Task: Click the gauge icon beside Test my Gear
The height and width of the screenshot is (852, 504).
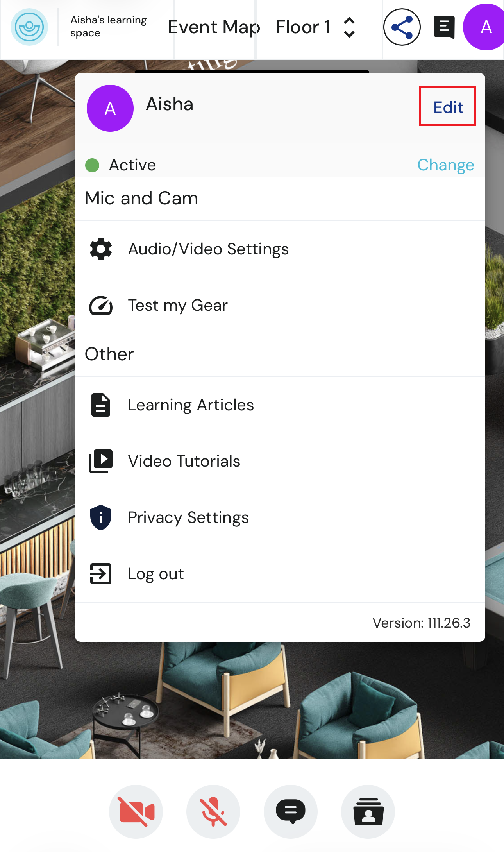Action: pyautogui.click(x=101, y=305)
